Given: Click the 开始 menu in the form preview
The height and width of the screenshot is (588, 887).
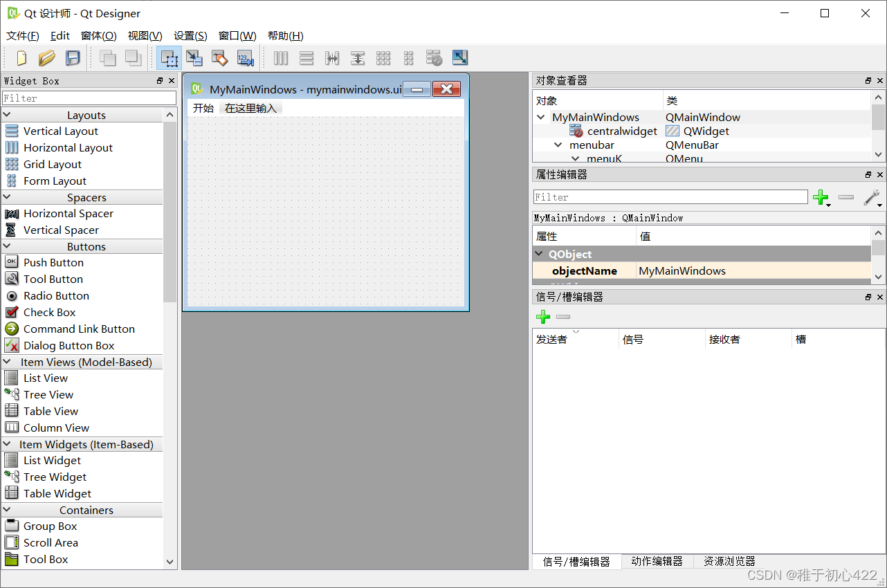Looking at the screenshot, I should tap(203, 108).
